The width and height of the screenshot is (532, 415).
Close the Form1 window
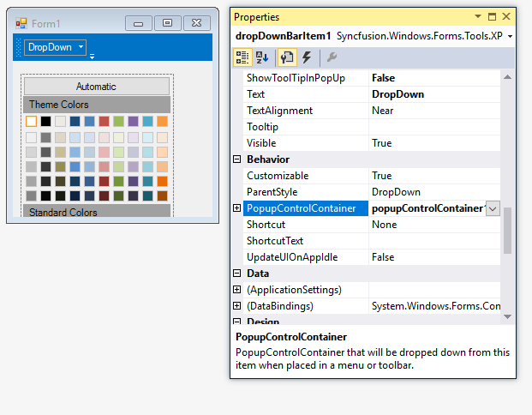[x=197, y=23]
